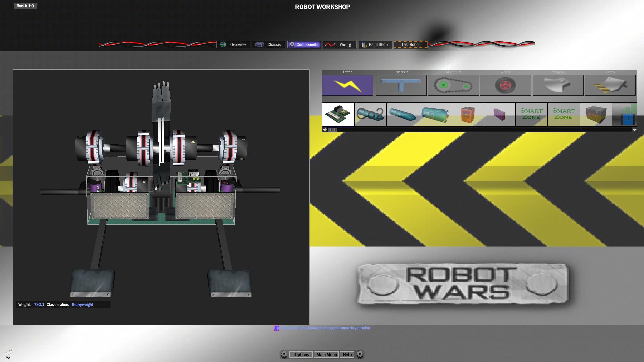Click the small icon in bottom-left corner
The image size is (644, 362).
[x=9, y=354]
